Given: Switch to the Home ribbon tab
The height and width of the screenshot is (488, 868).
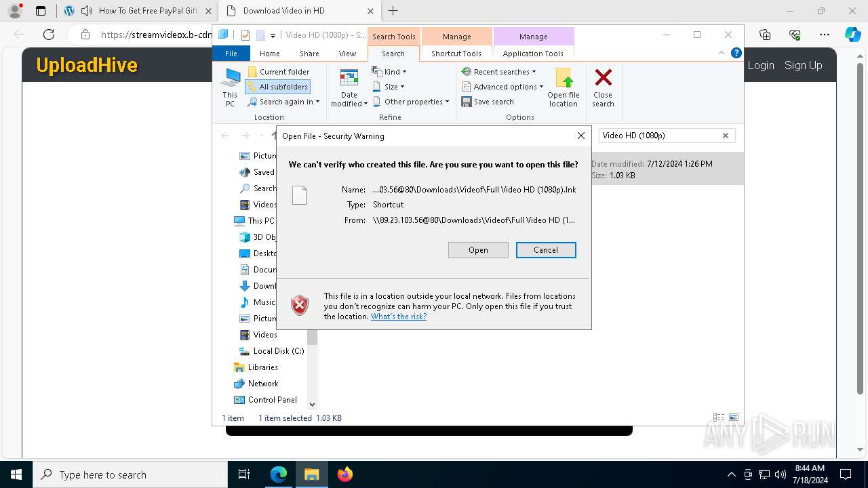Looking at the screenshot, I should (x=270, y=54).
